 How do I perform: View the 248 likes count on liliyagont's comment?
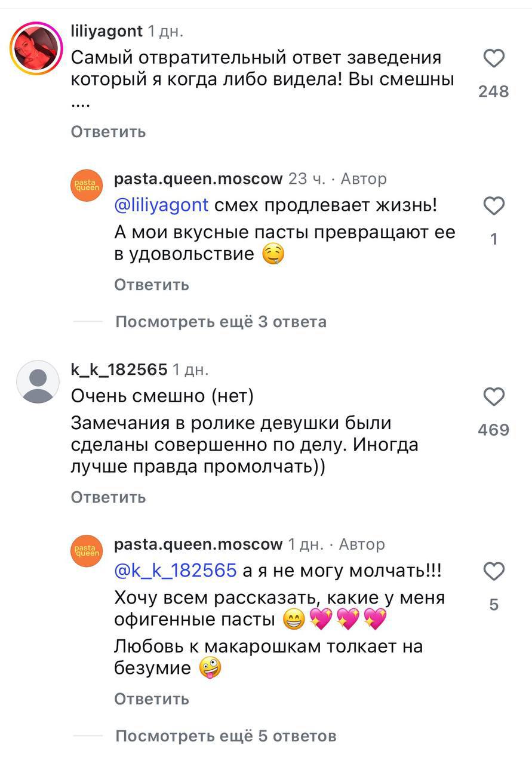pos(494,91)
